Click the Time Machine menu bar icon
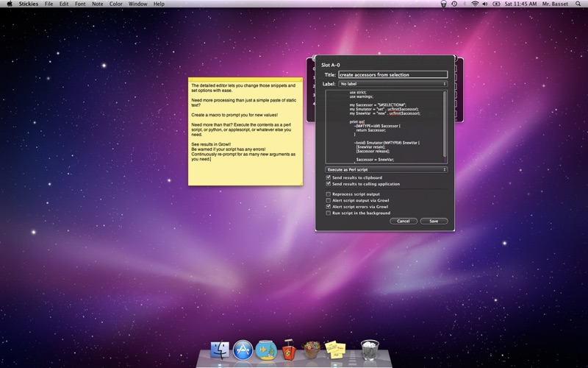The width and height of the screenshot is (588, 368). (453, 4)
